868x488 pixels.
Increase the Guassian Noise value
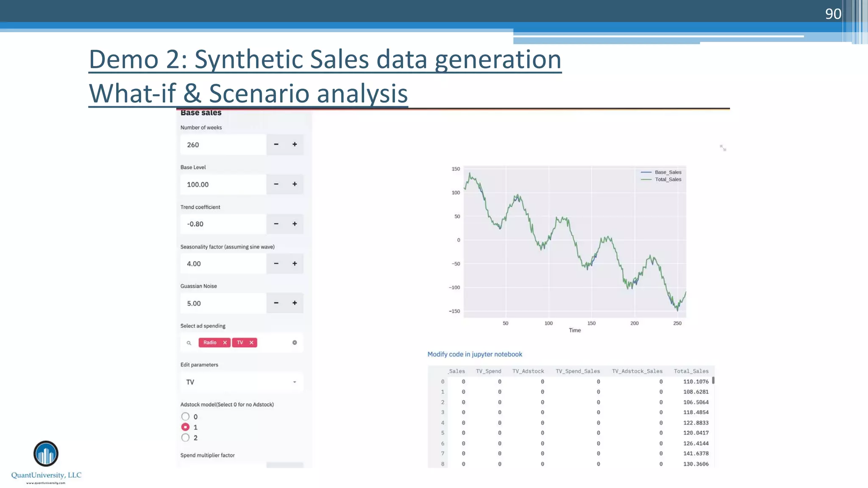[x=295, y=303]
